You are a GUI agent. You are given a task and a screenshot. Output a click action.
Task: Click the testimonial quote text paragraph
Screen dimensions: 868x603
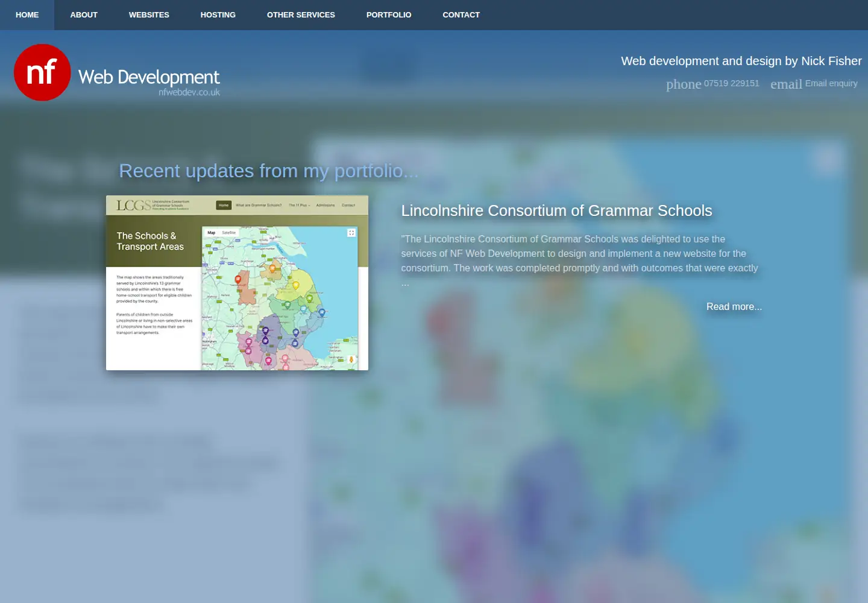(580, 260)
